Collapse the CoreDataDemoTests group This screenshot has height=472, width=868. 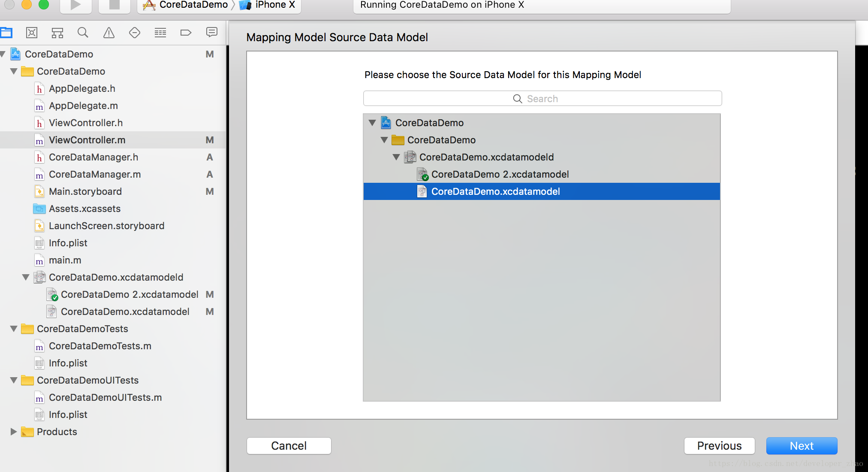pos(14,329)
